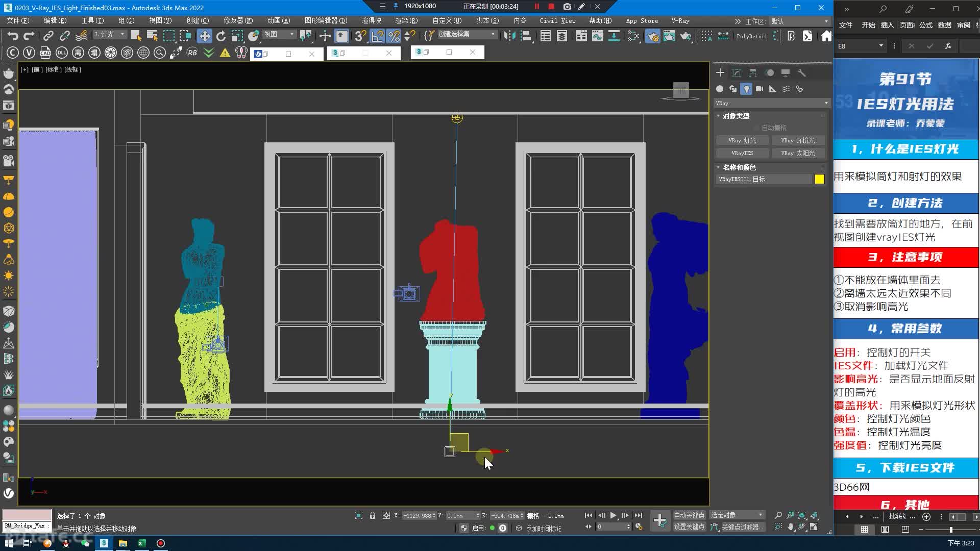Screen dimensions: 980x551
Task: Switch to the Hierarchy panel tab
Action: click(x=753, y=73)
